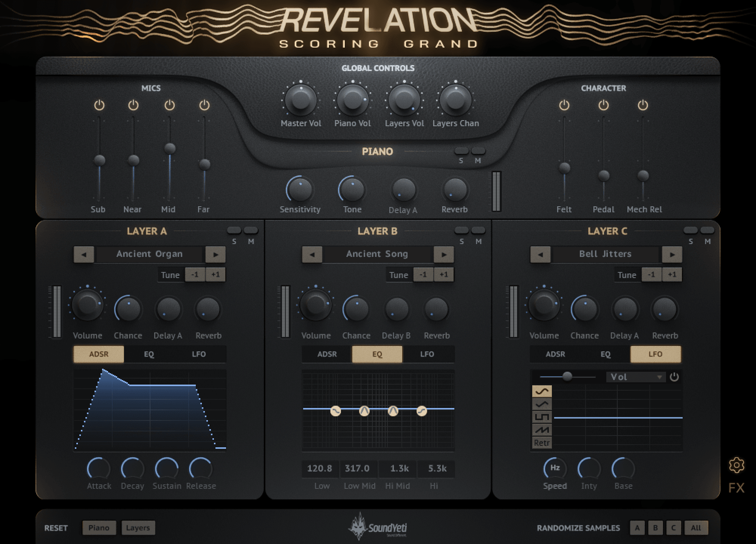Select the Low band EQ node

coord(335,411)
